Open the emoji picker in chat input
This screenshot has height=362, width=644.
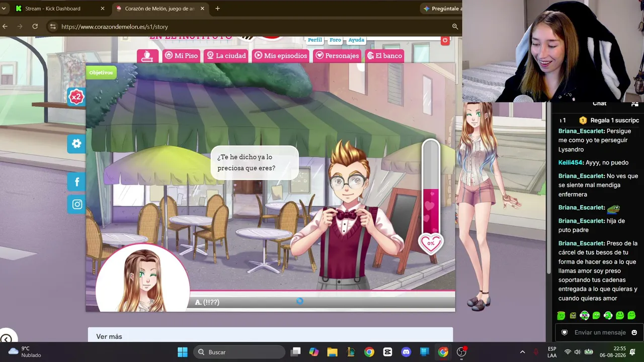pos(634,332)
